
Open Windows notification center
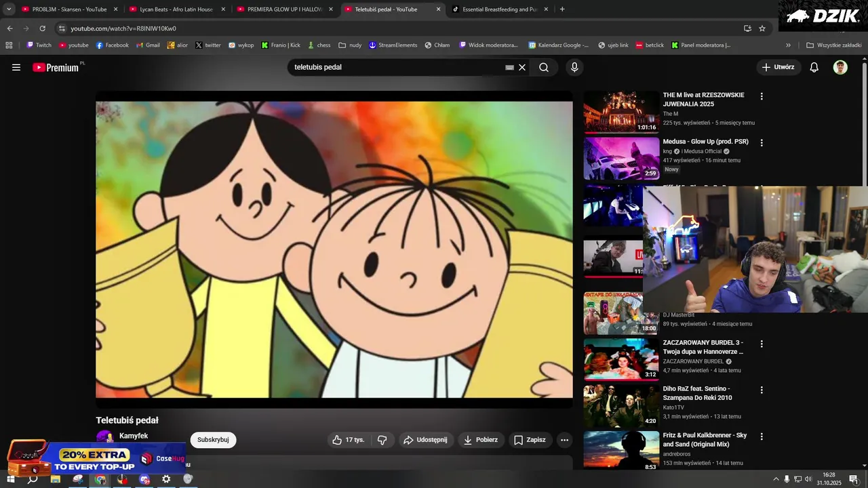click(x=854, y=479)
